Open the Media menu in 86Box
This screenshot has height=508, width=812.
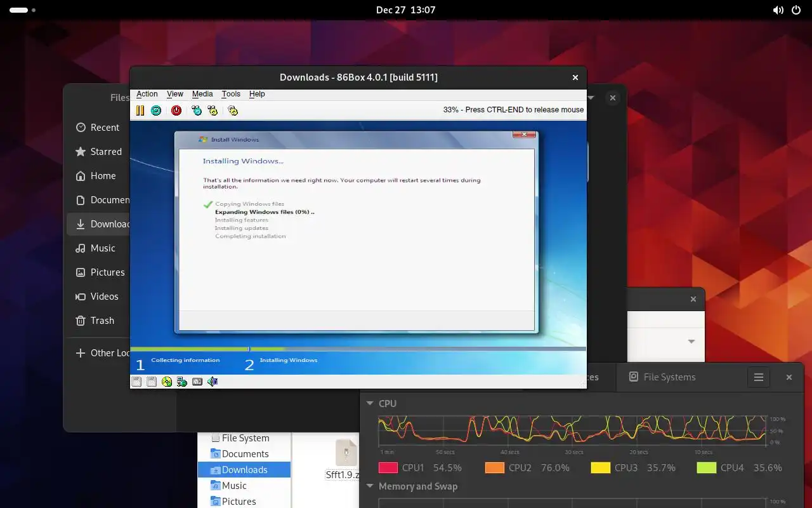click(202, 94)
